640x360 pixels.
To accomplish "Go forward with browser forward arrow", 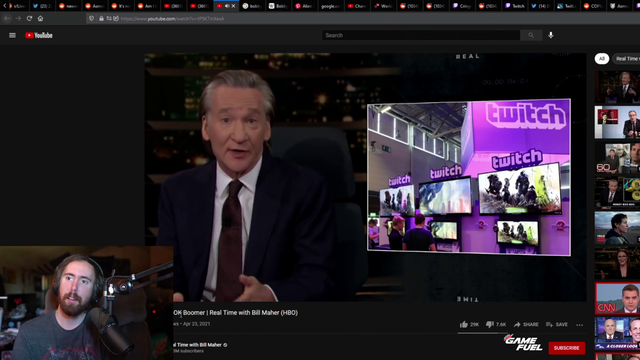I will click(x=18, y=18).
